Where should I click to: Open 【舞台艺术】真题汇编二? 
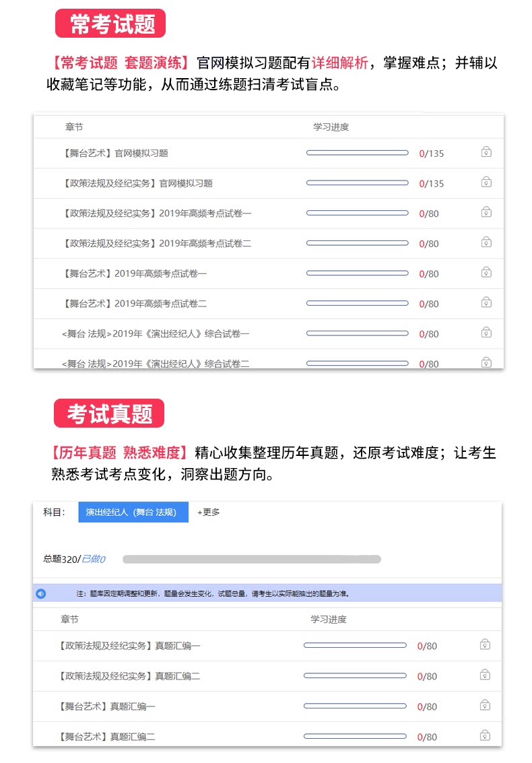(x=106, y=737)
